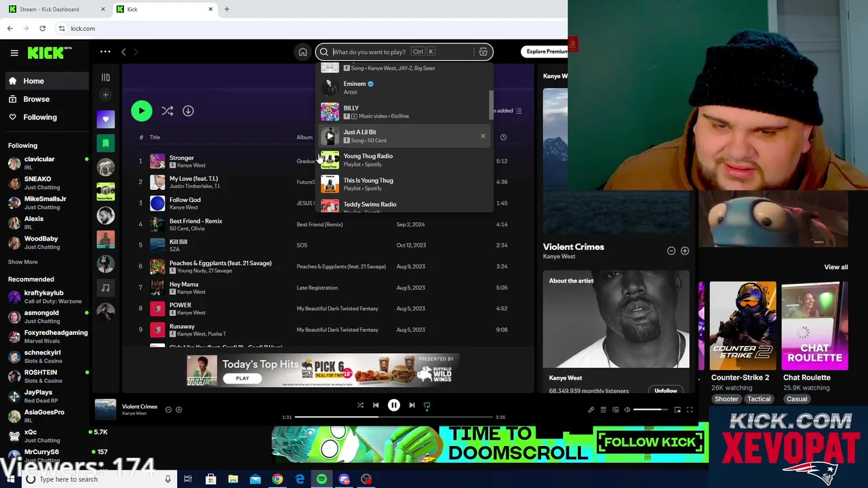Open the Spotify Browse icon in search bar
Viewport: 868px width, 488px height.
pos(483,52)
